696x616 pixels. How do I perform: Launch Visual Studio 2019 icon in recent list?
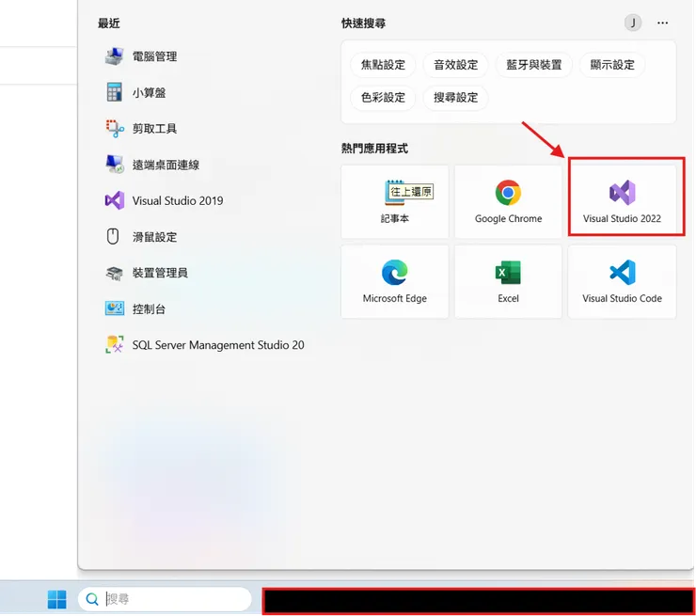[114, 200]
